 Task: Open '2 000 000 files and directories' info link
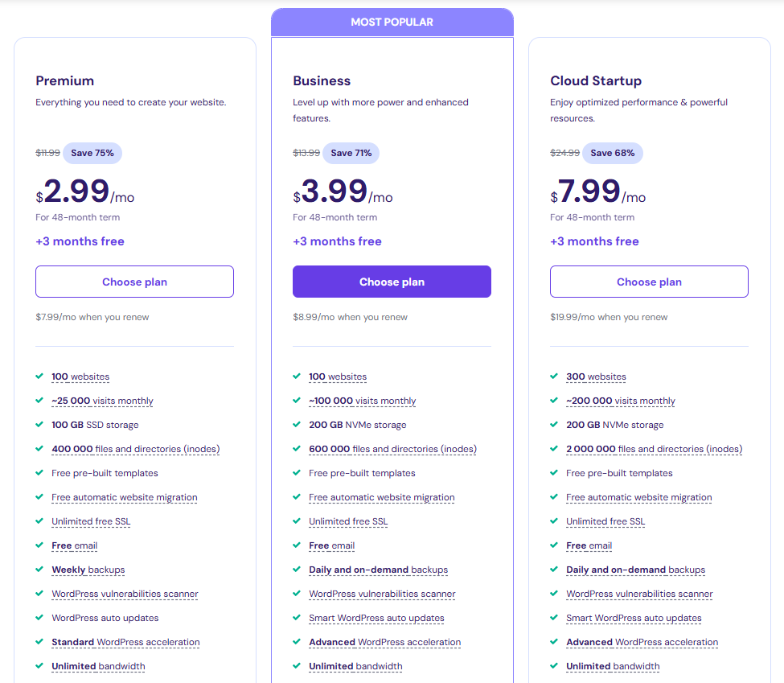pyautogui.click(x=654, y=449)
